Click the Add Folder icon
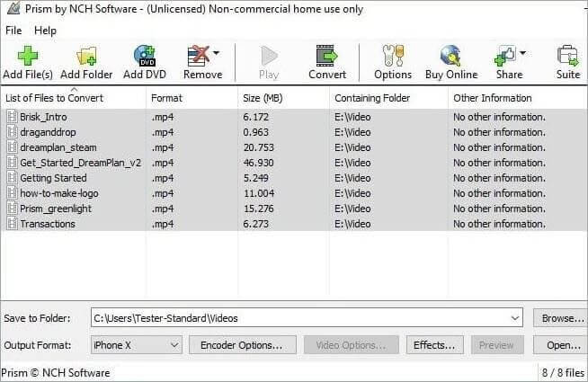Image resolution: width=588 pixels, height=382 pixels. tap(86, 57)
